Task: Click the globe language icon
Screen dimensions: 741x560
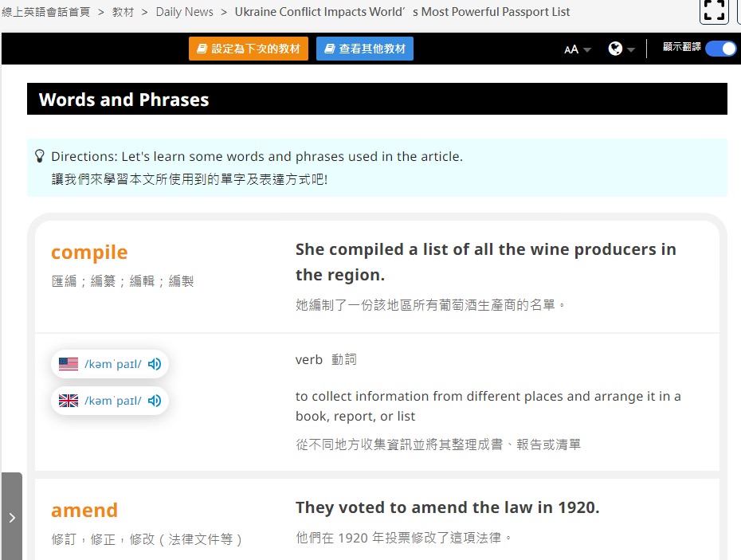Action: pyautogui.click(x=615, y=49)
